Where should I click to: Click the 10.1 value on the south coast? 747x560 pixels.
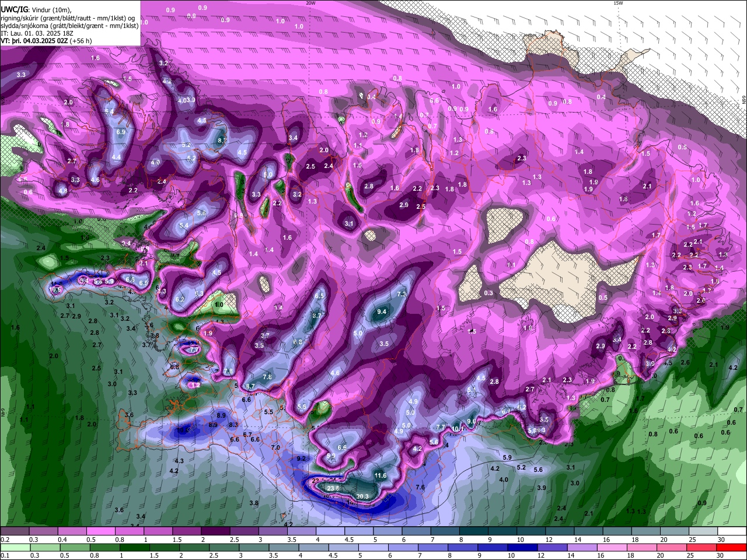(x=459, y=429)
